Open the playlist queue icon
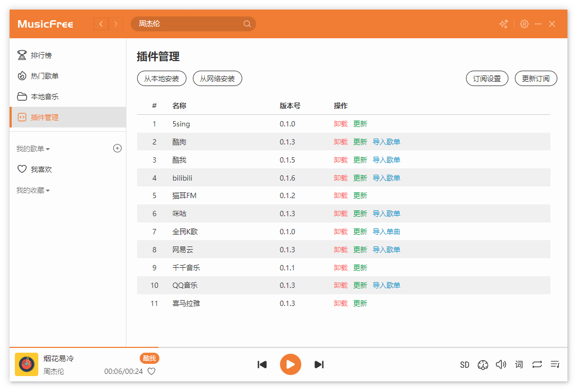This screenshot has height=392, width=577. (555, 364)
